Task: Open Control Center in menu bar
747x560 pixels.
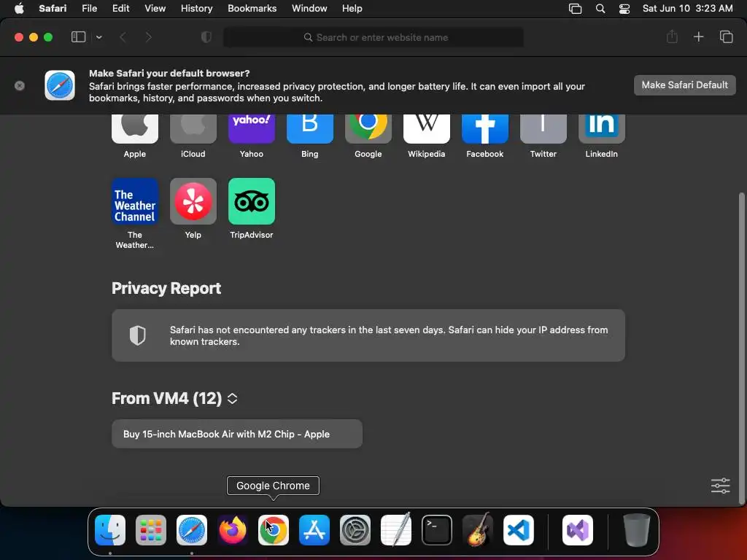Action: click(x=624, y=9)
